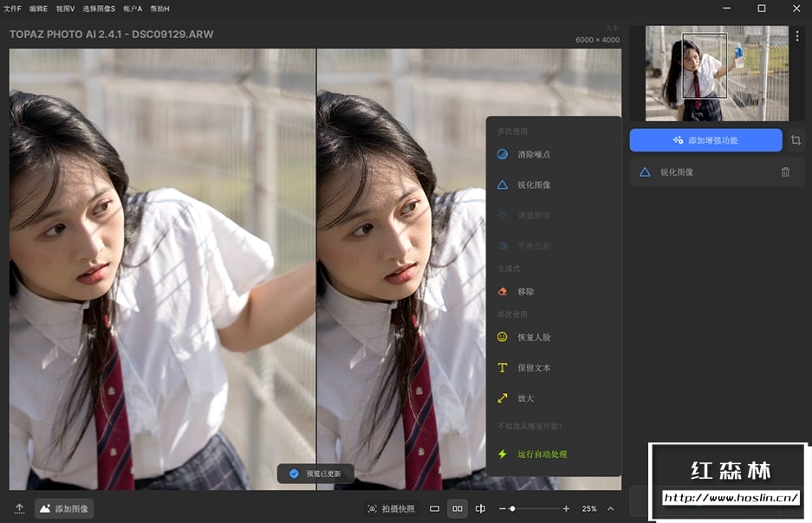The height and width of the screenshot is (523, 812).
Task: Click the crop tool icon
Action: coord(796,140)
